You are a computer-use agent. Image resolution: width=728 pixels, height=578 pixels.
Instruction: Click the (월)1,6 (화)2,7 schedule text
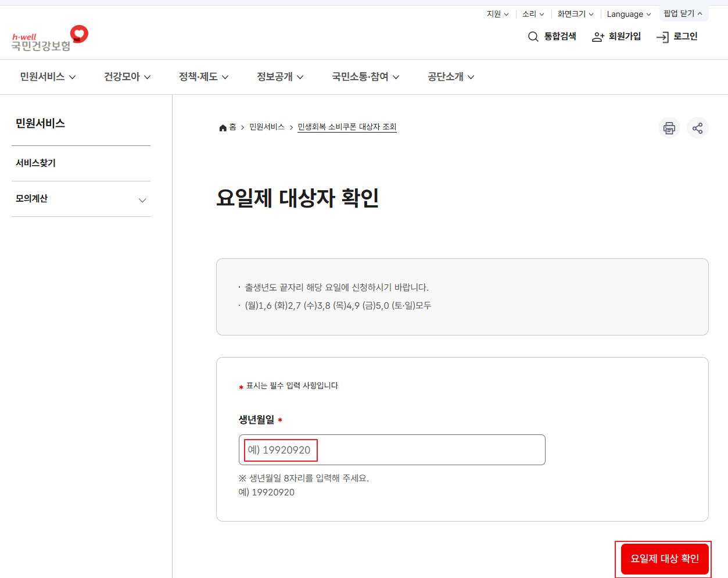tap(338, 305)
